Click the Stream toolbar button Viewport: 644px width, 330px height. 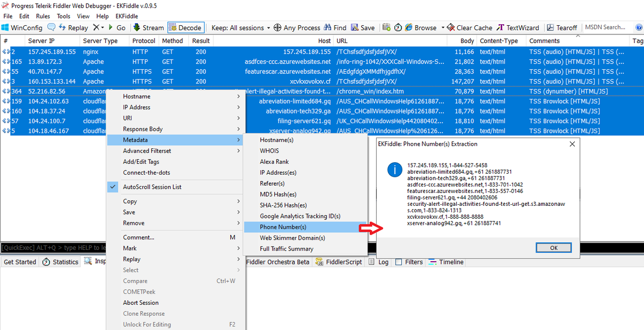coord(149,27)
